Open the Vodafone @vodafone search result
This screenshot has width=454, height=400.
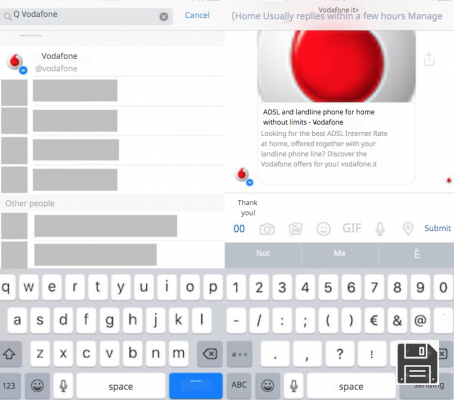coord(112,62)
